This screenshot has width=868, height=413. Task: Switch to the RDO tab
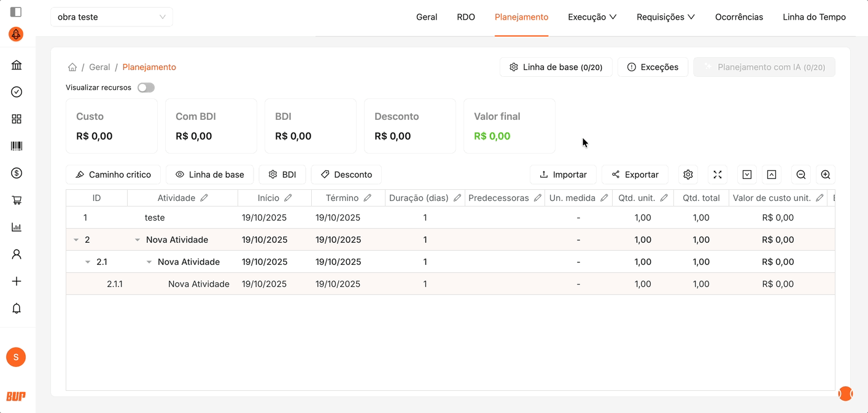click(x=466, y=17)
